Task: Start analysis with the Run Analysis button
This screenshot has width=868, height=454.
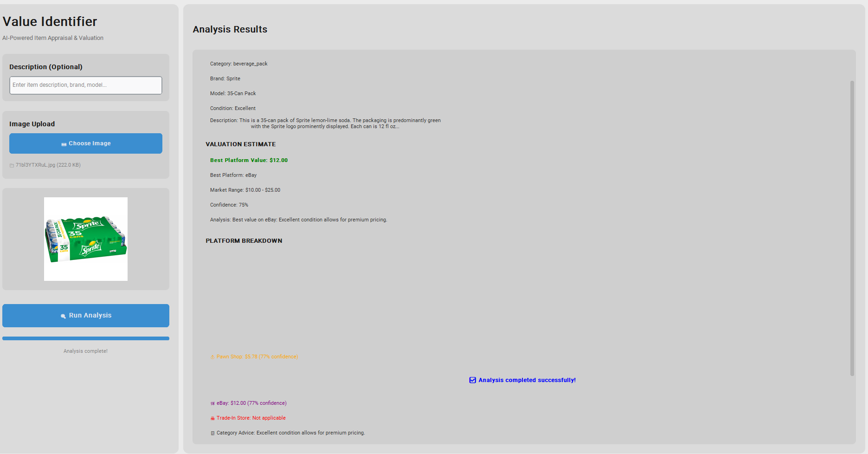Action: pos(86,316)
